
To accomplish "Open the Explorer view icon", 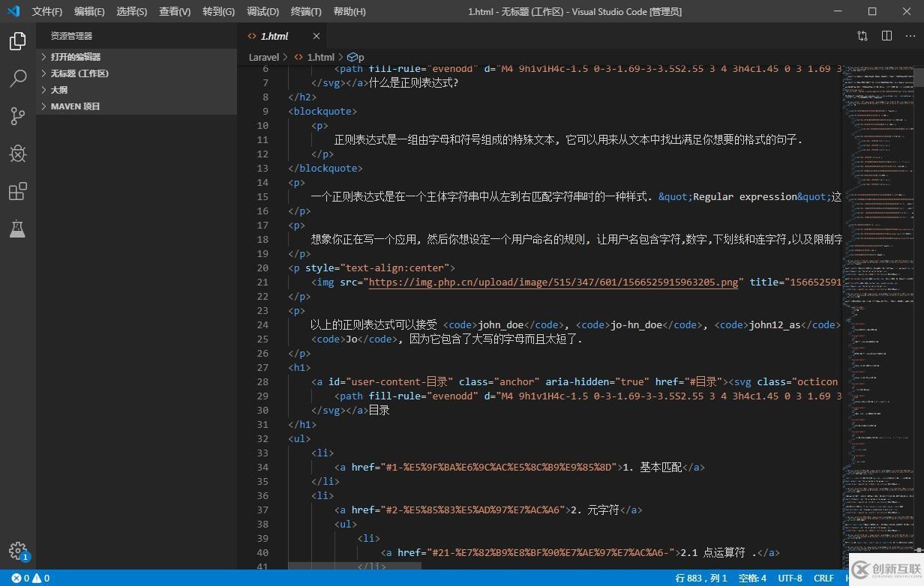I will pos(18,41).
